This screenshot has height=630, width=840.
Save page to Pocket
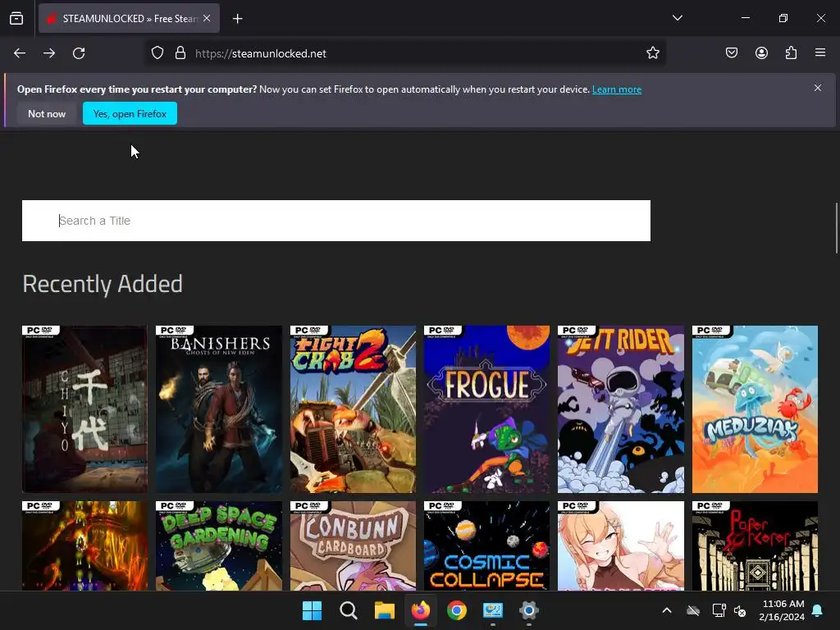click(x=732, y=52)
